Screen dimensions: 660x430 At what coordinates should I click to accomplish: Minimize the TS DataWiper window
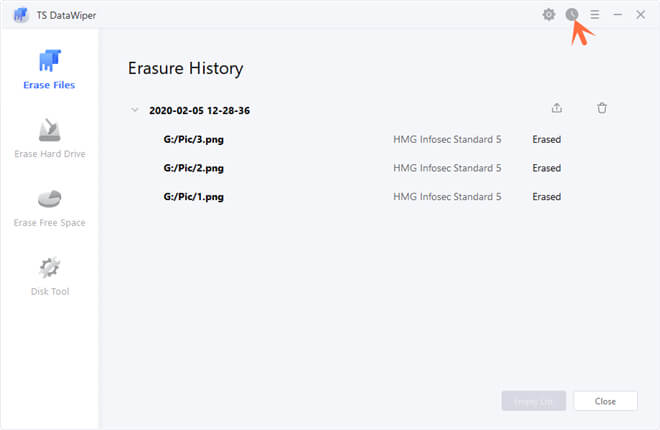click(618, 15)
